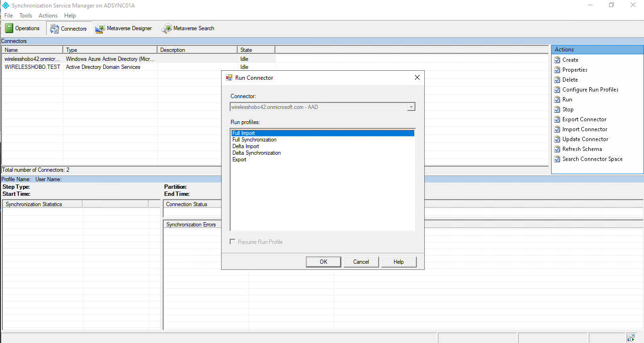Close the Run Connector dialog
This screenshot has height=343, width=644.
click(417, 78)
